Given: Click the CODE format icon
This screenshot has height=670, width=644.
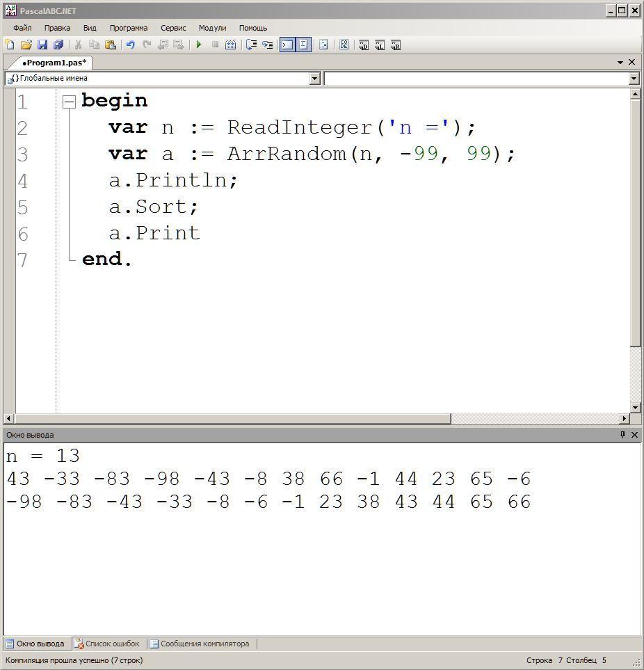Looking at the screenshot, I should (x=344, y=45).
